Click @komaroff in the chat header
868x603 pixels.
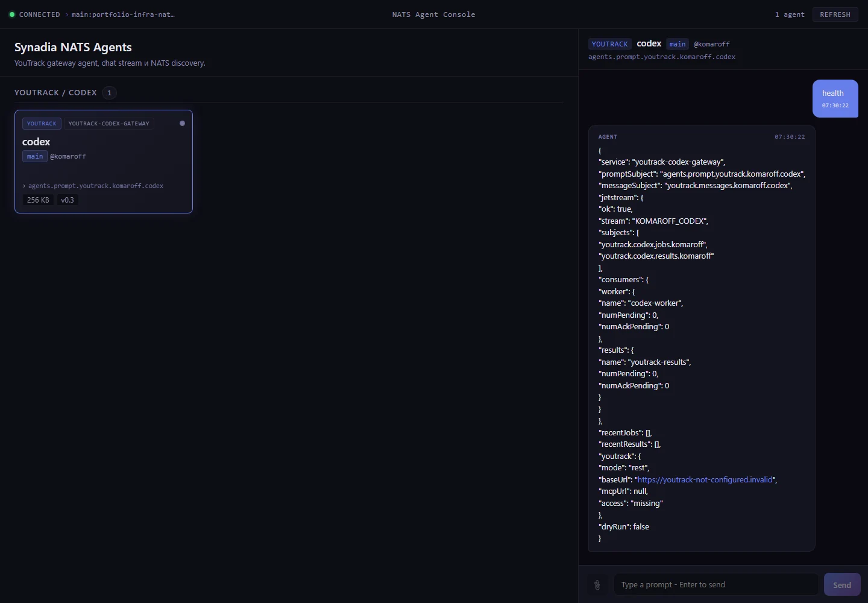tap(712, 44)
